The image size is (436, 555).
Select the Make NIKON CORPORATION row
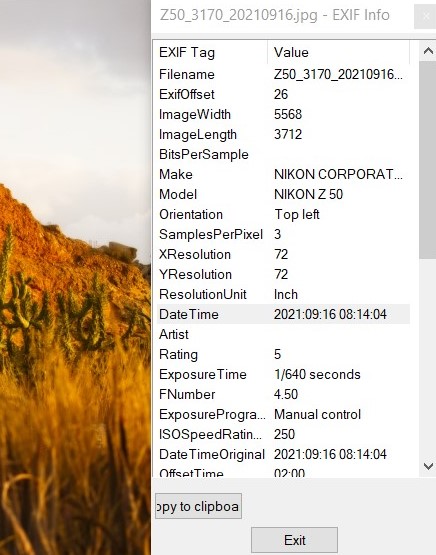pyautogui.click(x=283, y=174)
